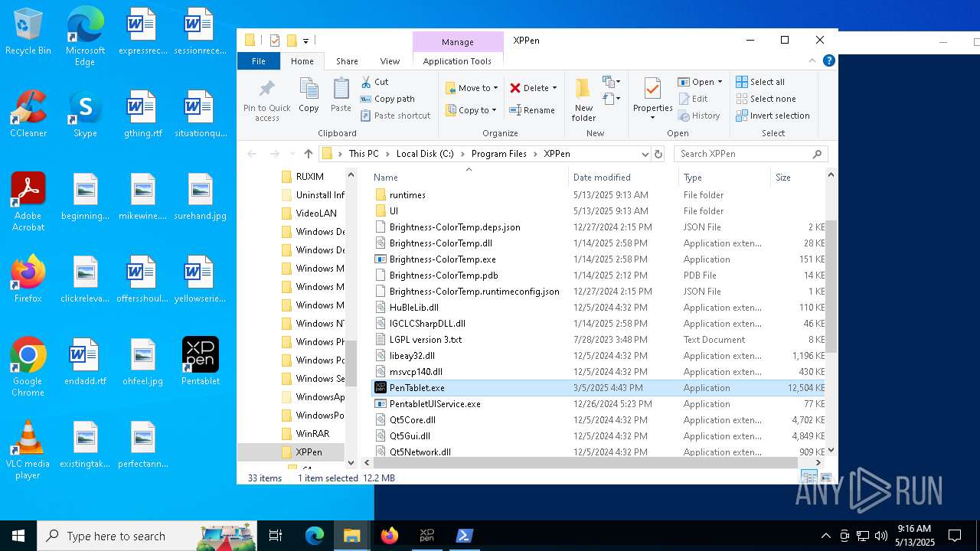Select LGPL version 3.txt file
The height and width of the screenshot is (551, 980).
tap(426, 340)
